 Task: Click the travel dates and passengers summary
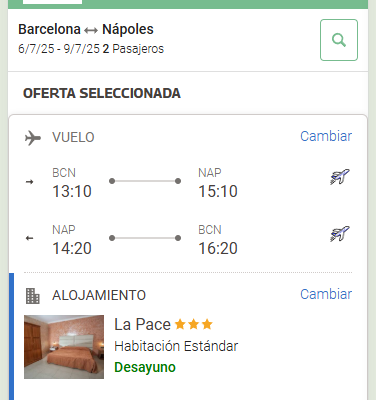point(91,49)
